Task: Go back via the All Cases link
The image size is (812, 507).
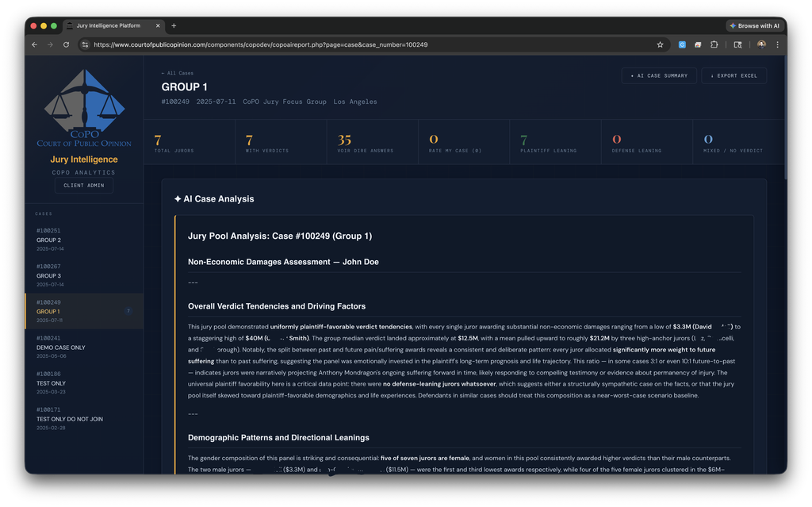Action: [177, 73]
